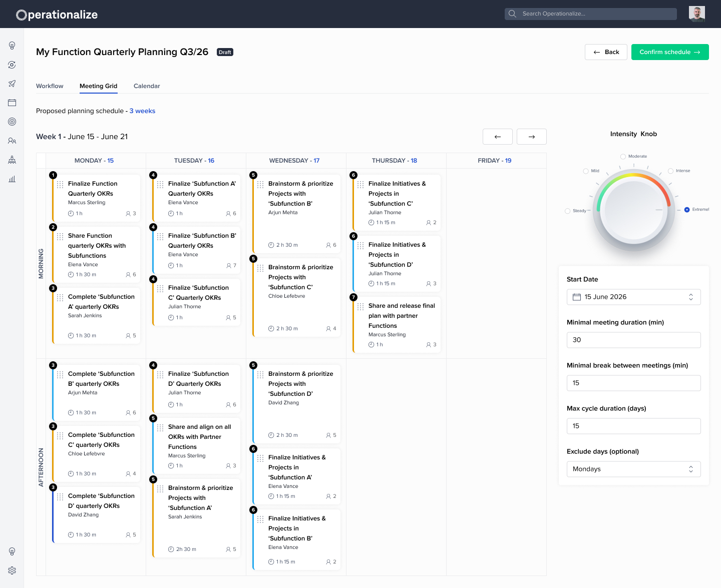
Task: Click Confirm schedule button
Action: click(670, 52)
